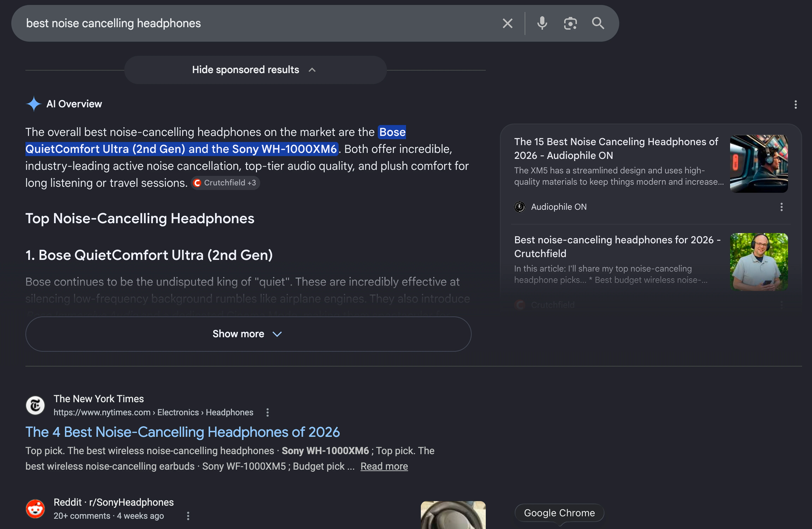The height and width of the screenshot is (529, 812).
Task: Collapse the Hide sponsored results button
Action: [x=255, y=70]
